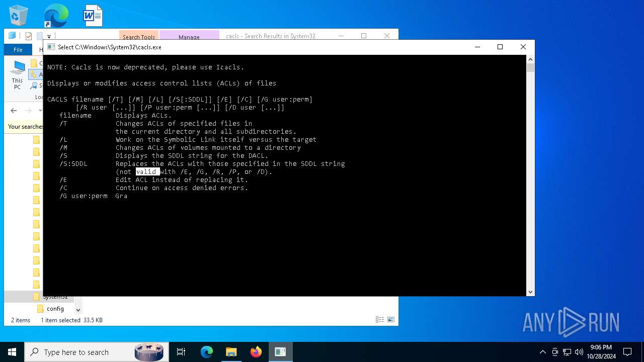Open File Explorer from the taskbar
Screen dimensions: 644x362
coord(231,352)
